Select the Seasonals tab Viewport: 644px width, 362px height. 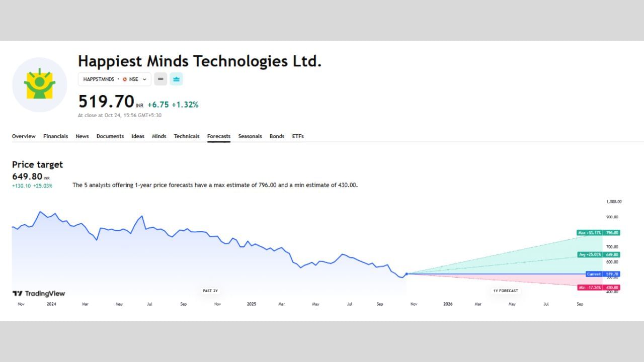click(250, 136)
